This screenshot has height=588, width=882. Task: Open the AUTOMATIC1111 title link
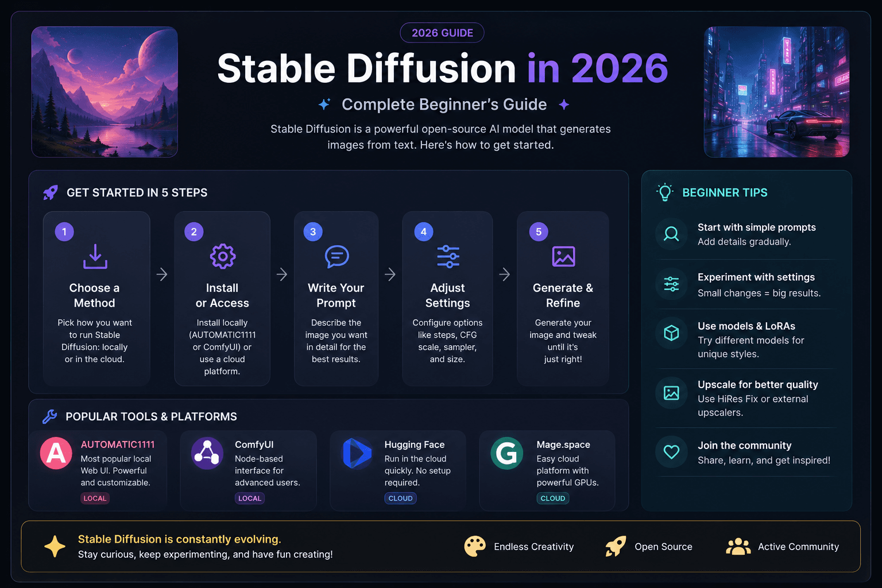tap(118, 444)
